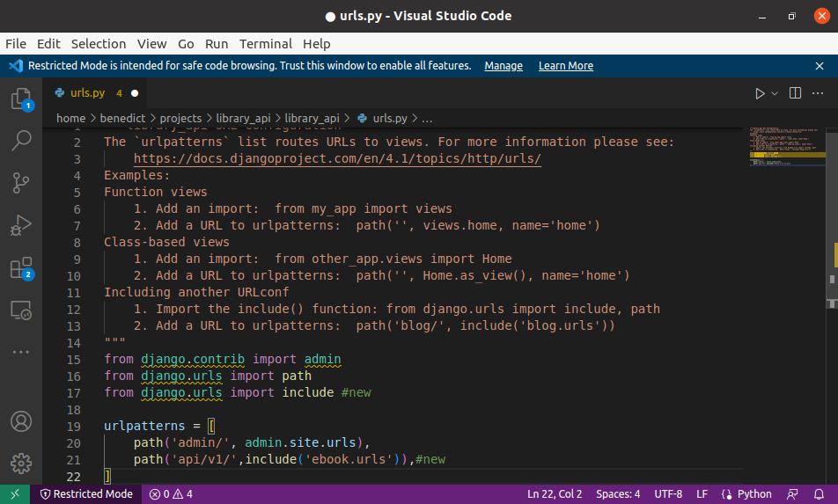The width and height of the screenshot is (838, 504).
Task: Open the Search view icon
Action: point(21,141)
